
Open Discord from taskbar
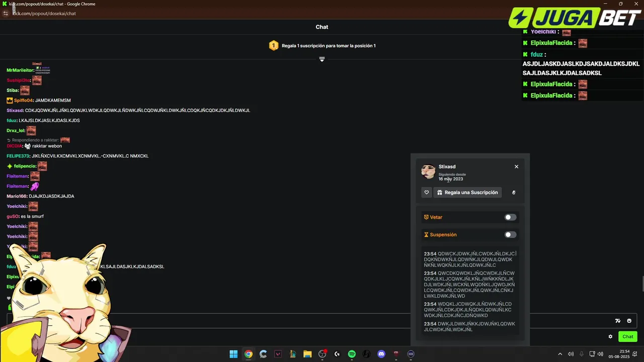tap(381, 354)
